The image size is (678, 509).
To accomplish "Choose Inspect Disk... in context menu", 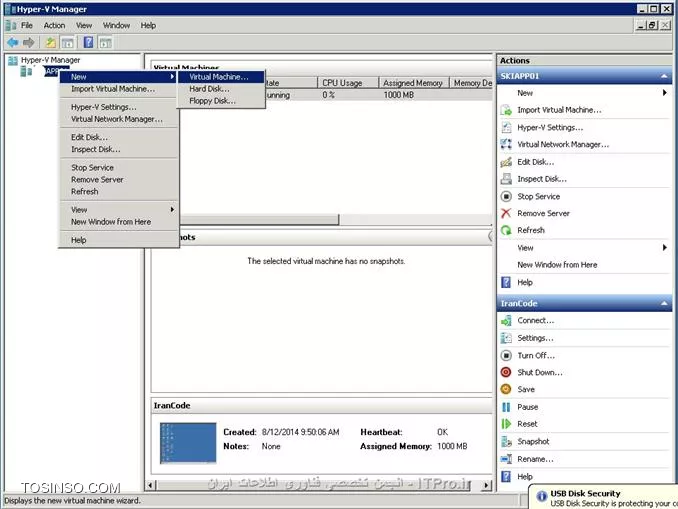I will coord(118,149).
